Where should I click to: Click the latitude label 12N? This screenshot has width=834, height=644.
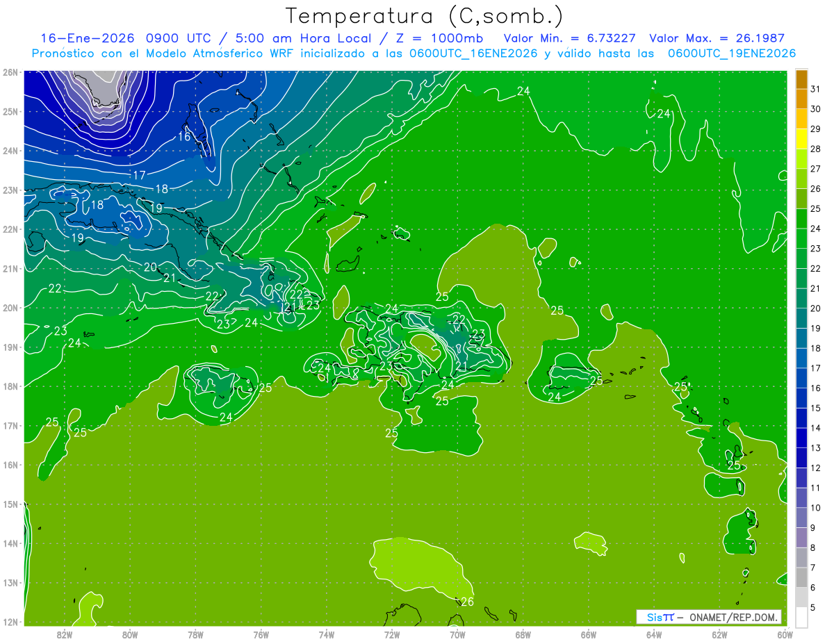(10, 622)
